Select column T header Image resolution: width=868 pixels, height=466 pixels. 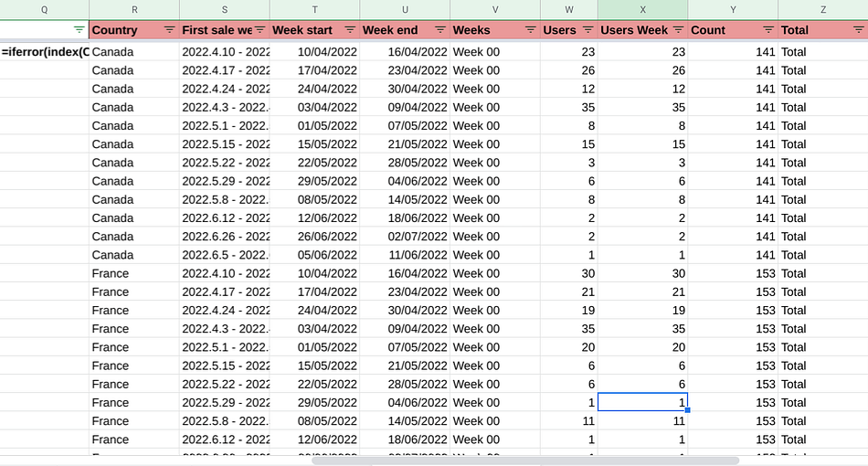click(315, 10)
